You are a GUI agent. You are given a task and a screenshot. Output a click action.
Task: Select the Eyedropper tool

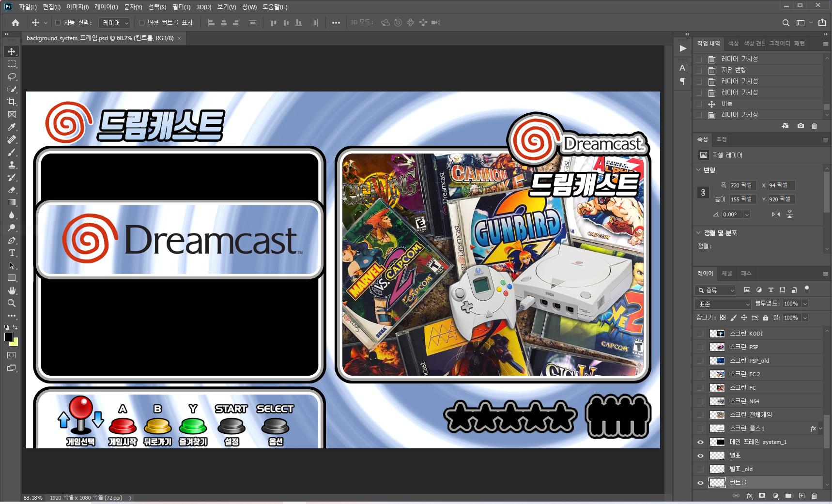pyautogui.click(x=12, y=127)
